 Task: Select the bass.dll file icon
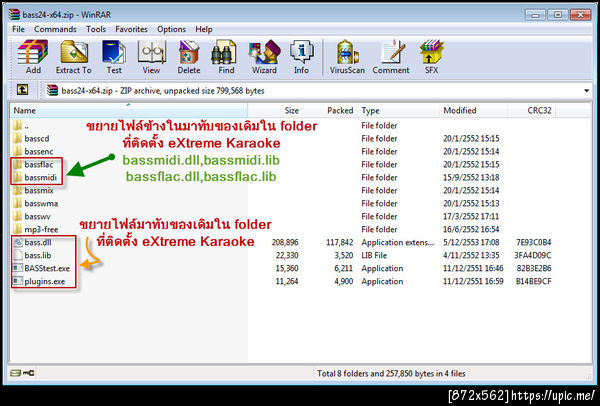tap(18, 242)
